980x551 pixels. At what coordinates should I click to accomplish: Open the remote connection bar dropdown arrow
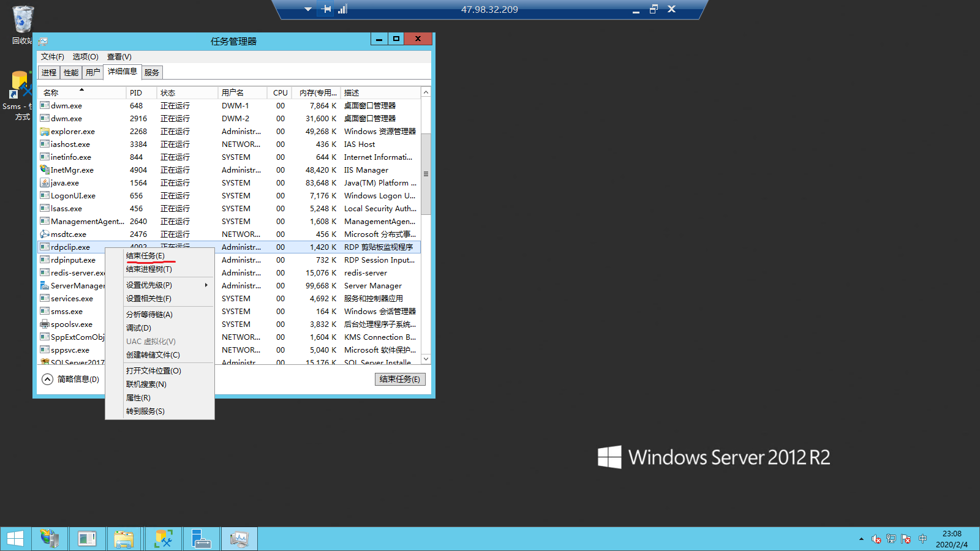pyautogui.click(x=308, y=9)
